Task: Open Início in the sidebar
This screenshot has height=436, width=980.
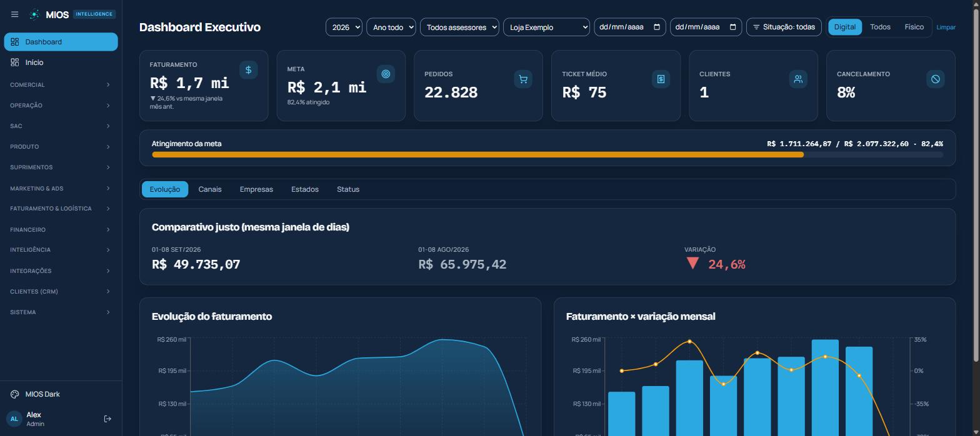Action: click(61, 62)
